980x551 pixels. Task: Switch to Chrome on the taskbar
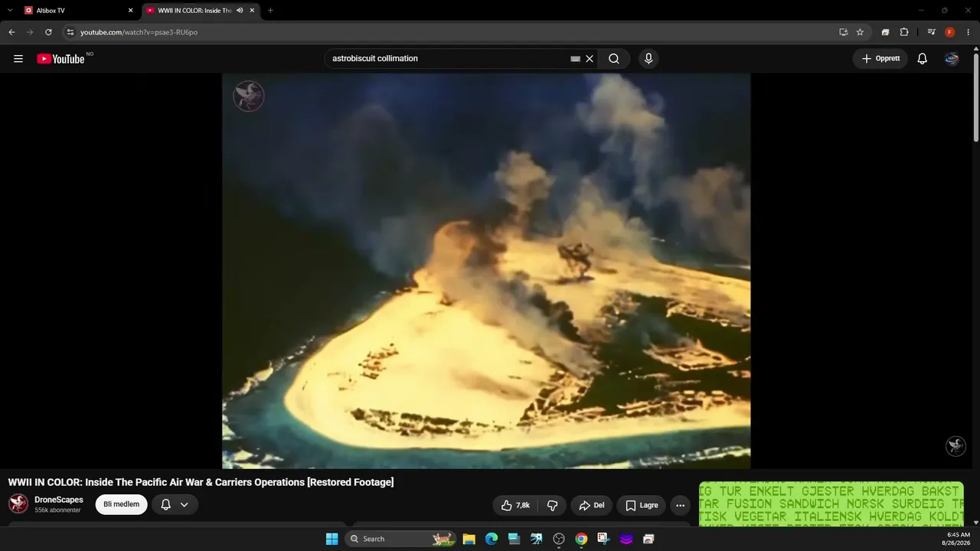[x=581, y=539]
